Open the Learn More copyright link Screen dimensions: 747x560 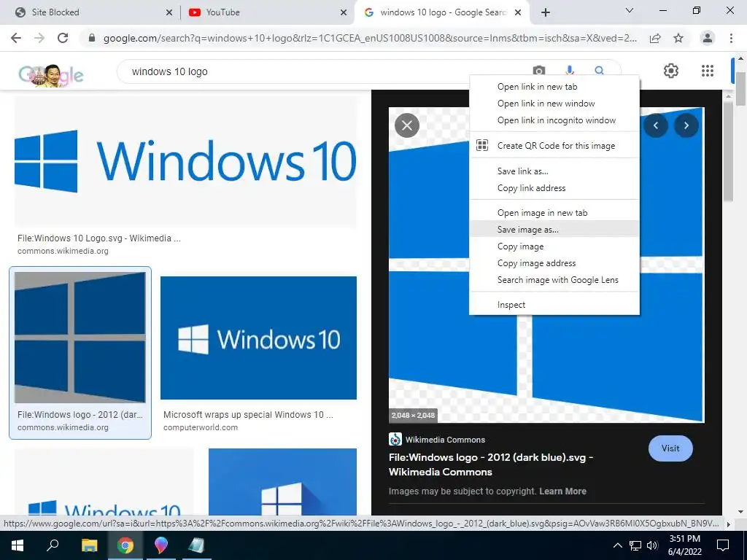562,491
